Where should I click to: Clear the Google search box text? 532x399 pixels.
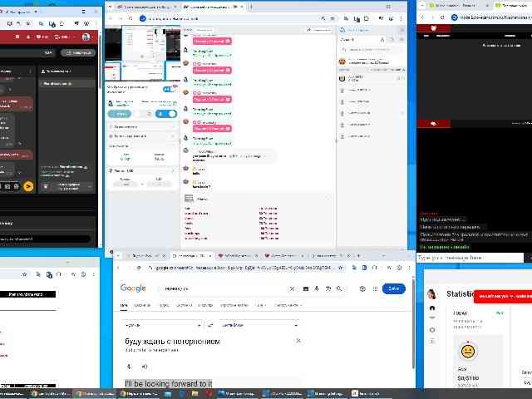(292, 288)
